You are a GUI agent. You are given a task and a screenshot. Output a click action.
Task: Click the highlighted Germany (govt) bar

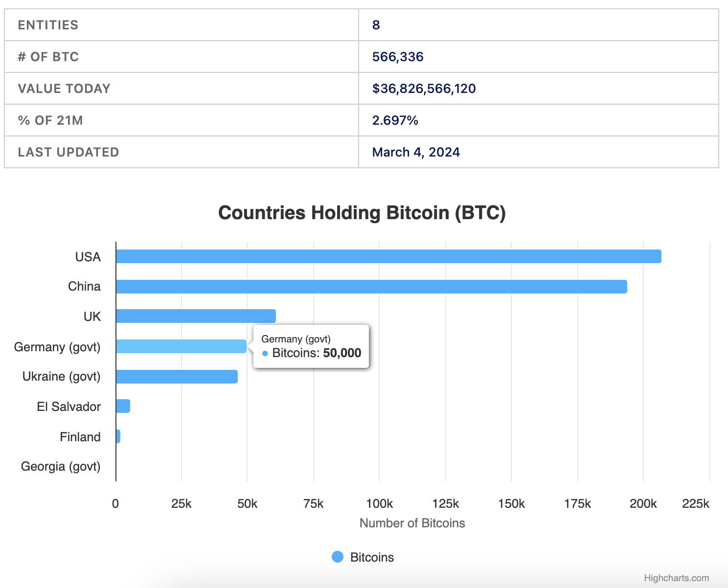181,346
